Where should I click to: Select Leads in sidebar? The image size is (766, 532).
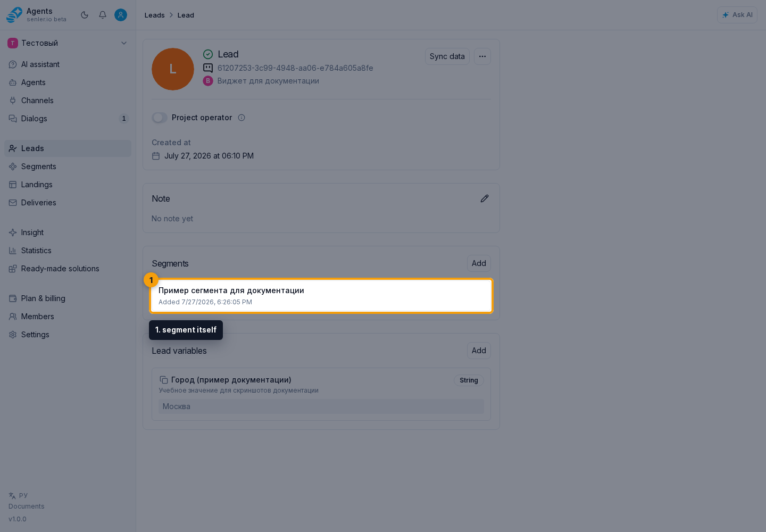pos(68,148)
